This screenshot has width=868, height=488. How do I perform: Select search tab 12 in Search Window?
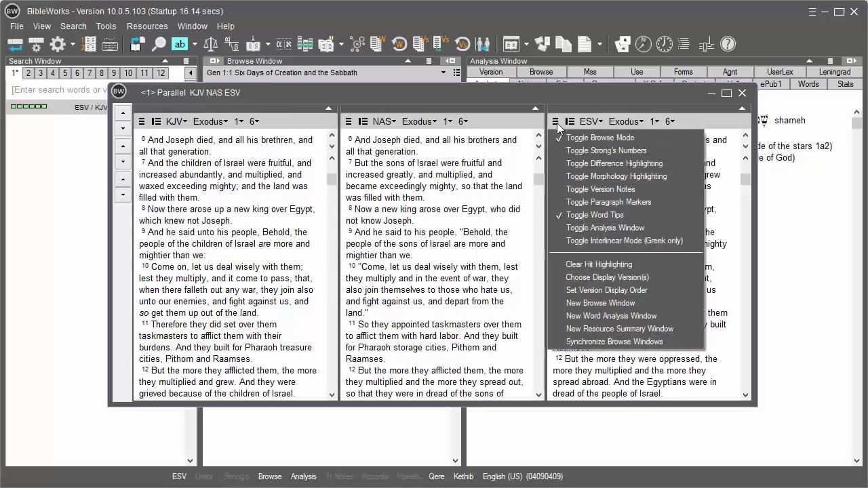161,73
